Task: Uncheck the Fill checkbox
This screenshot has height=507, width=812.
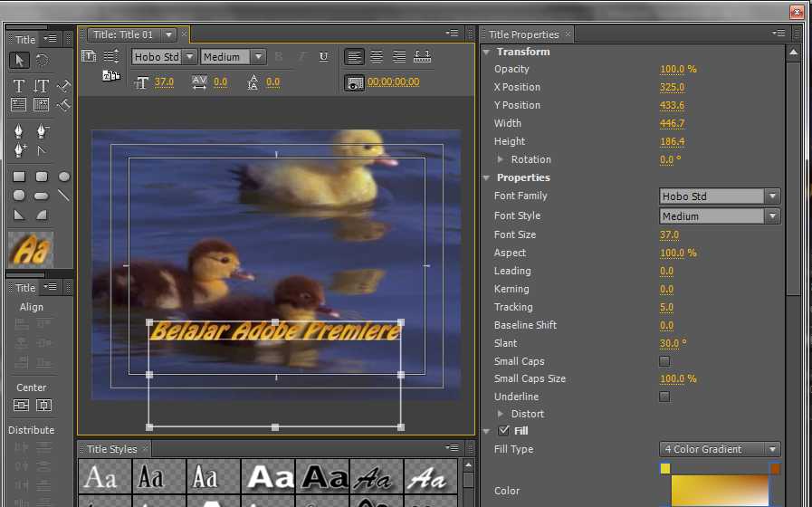Action: pyautogui.click(x=503, y=431)
